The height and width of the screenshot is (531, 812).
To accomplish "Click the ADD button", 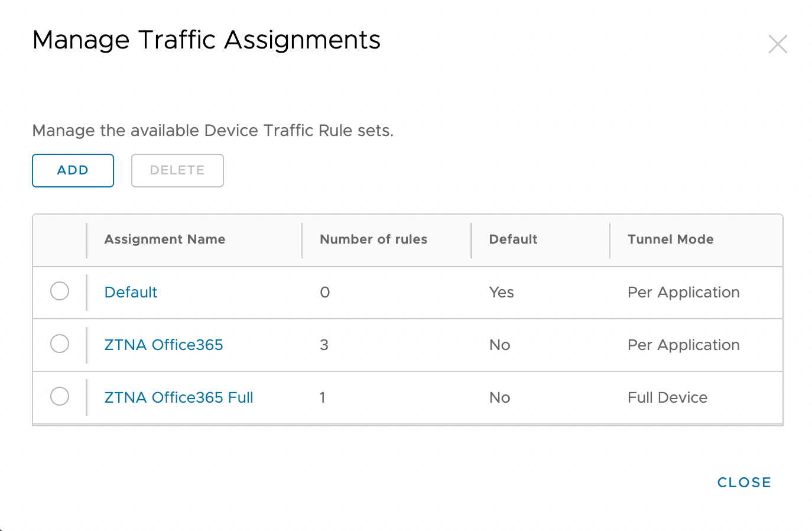I will 73,170.
